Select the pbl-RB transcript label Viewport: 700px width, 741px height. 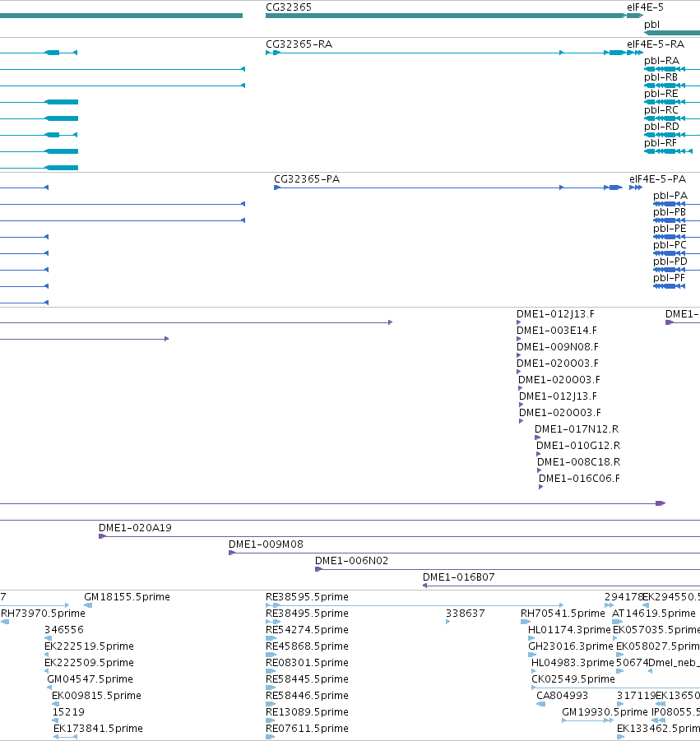[661, 77]
